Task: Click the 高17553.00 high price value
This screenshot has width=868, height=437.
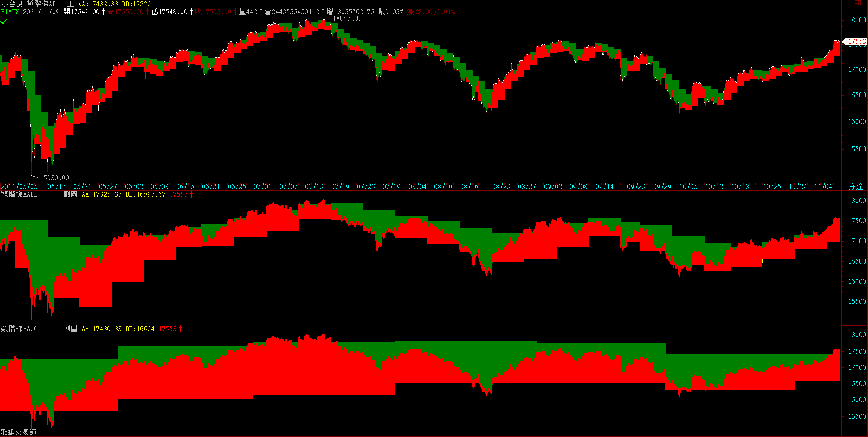Action: click(x=125, y=12)
